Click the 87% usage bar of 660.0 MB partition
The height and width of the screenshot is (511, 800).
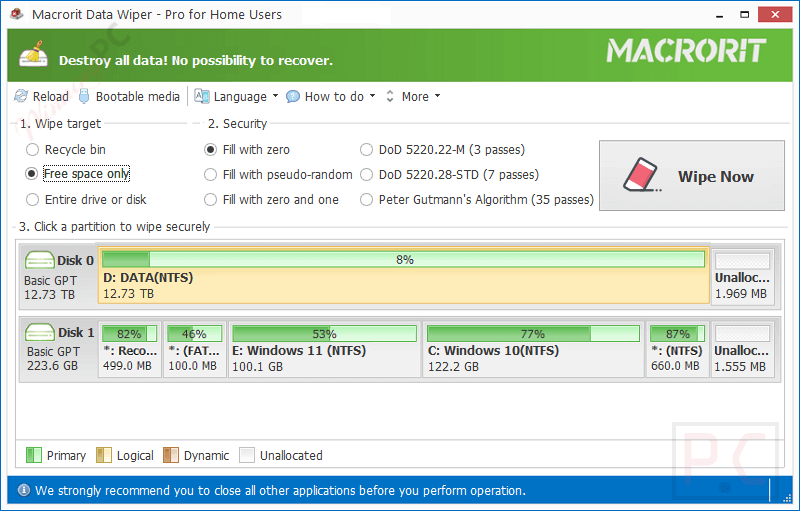click(x=678, y=334)
